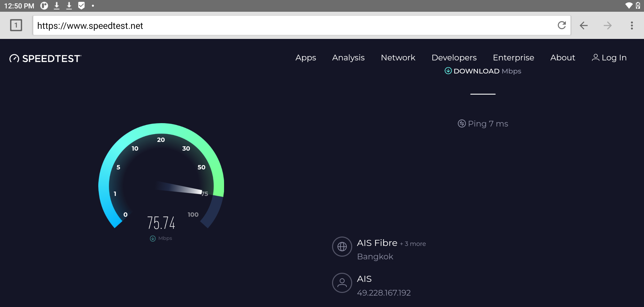644x307 pixels.
Task: Tap the 12:50 PM clock
Action: click(x=19, y=6)
